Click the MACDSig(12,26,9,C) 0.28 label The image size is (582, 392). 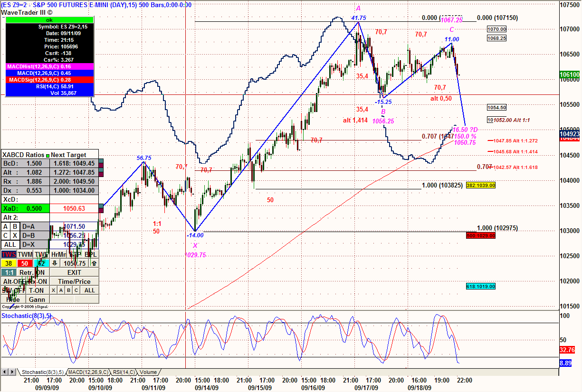tap(49, 80)
